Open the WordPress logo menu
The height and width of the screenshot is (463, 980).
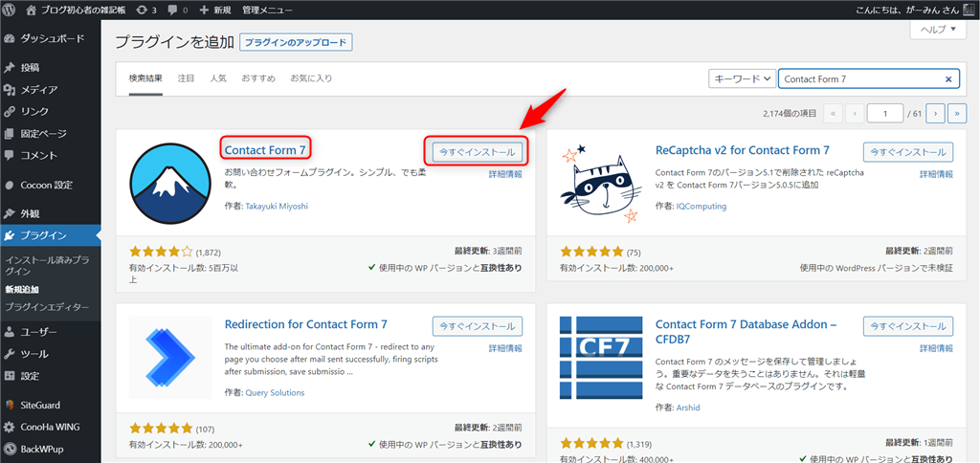coord(9,10)
